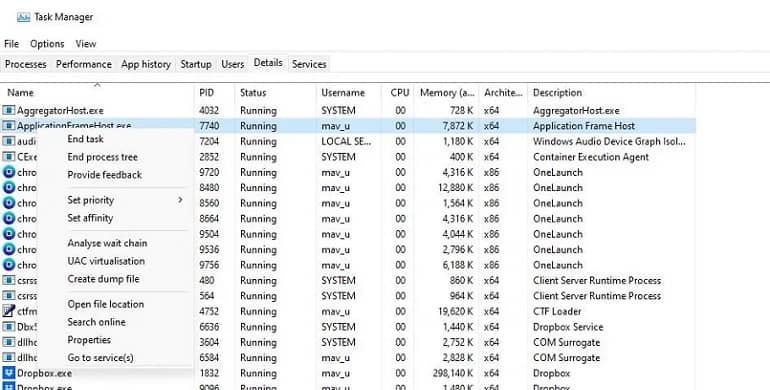
Task: Click the OneLaunch chrome icon with PID 9756
Action: pyautogui.click(x=9, y=265)
